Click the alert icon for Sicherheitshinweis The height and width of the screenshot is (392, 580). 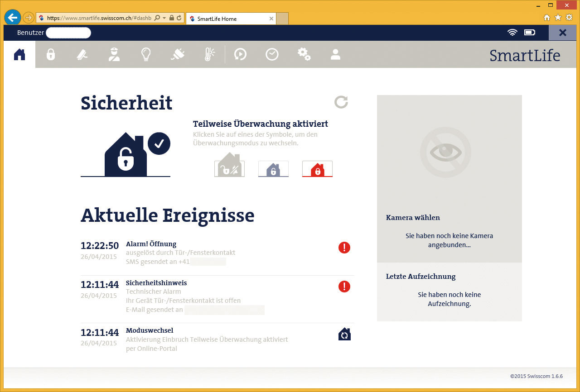[344, 287]
